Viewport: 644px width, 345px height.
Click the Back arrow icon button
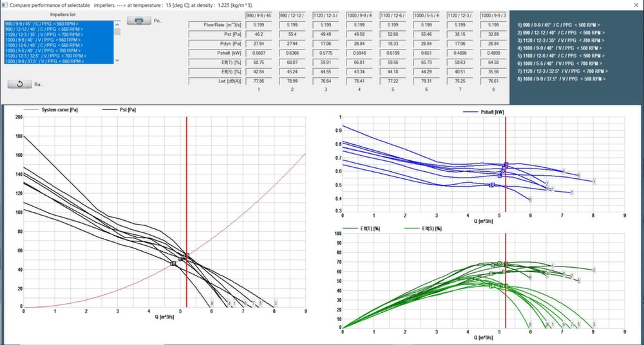click(x=20, y=84)
